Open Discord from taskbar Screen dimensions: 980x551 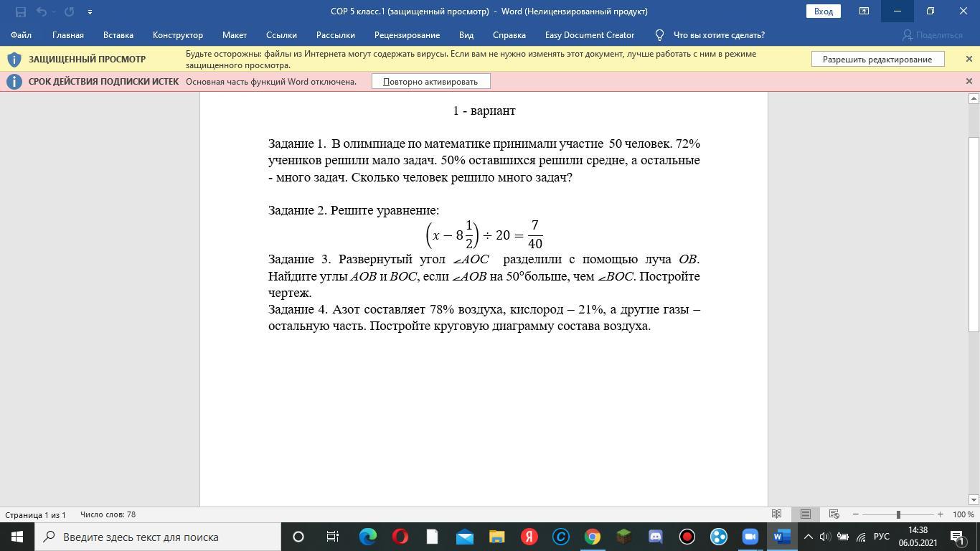coord(655,537)
